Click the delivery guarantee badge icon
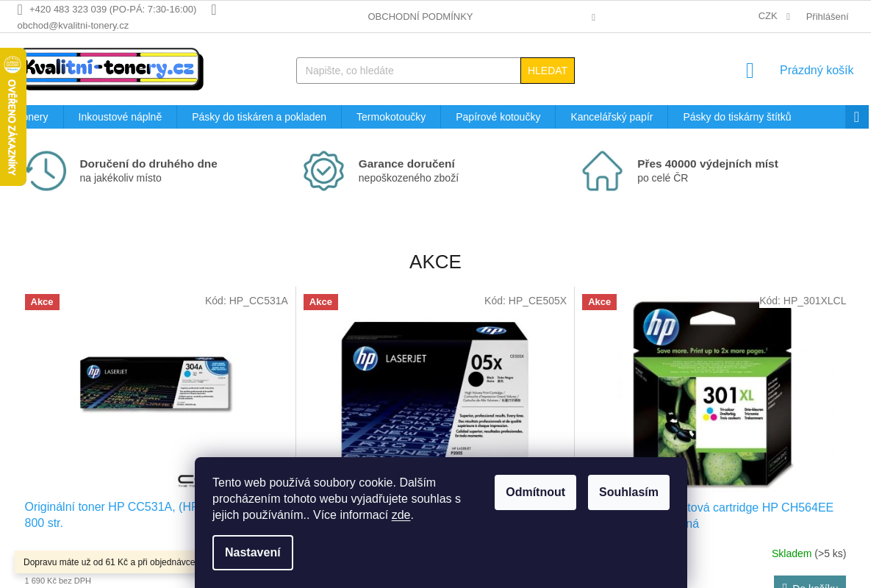Image resolution: width=882 pixels, height=588 pixels. [323, 171]
